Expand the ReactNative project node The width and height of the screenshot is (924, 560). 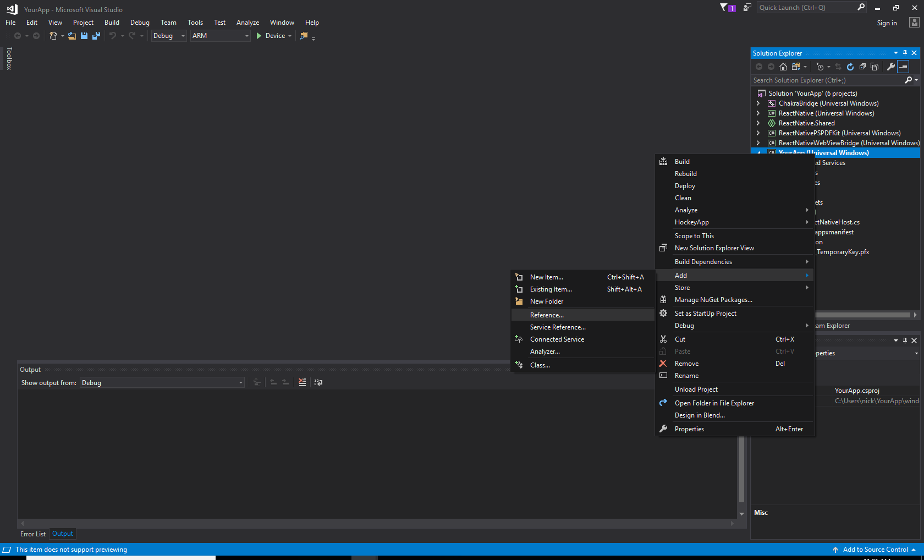(758, 113)
